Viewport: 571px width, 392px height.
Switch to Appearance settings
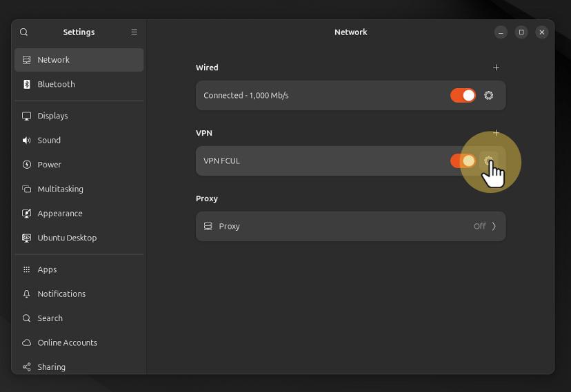pos(59,214)
